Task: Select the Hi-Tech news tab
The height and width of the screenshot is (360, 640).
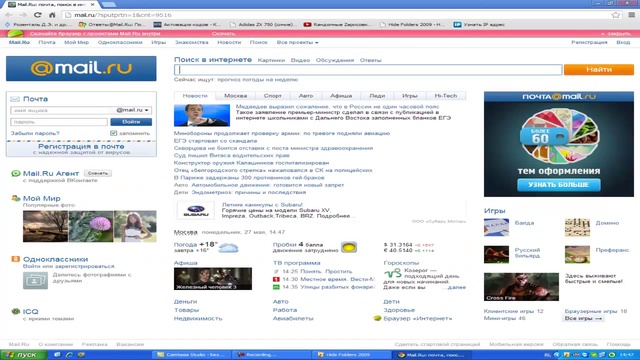Action: 446,96
